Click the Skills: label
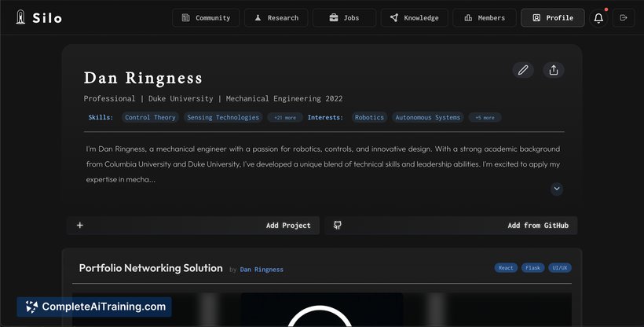The height and width of the screenshot is (327, 644). 101,117
